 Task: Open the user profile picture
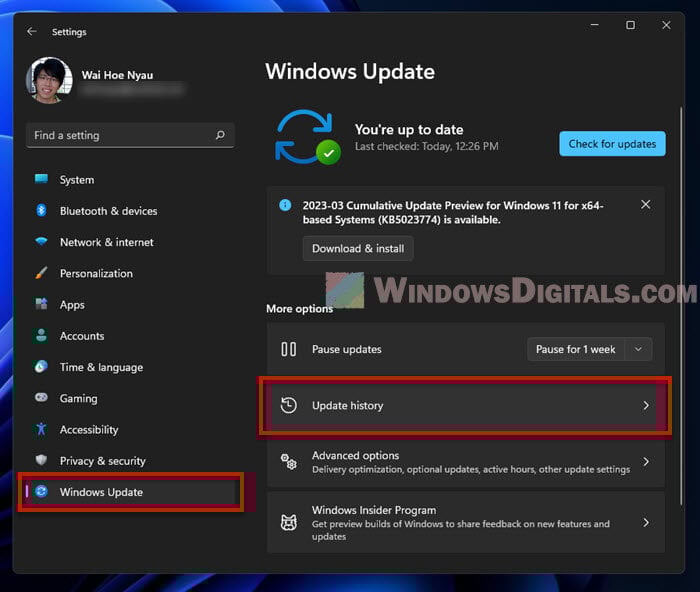pyautogui.click(x=49, y=80)
